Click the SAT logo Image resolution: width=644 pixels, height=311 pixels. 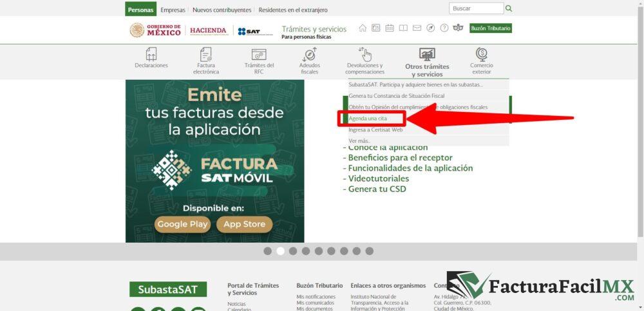click(255, 31)
